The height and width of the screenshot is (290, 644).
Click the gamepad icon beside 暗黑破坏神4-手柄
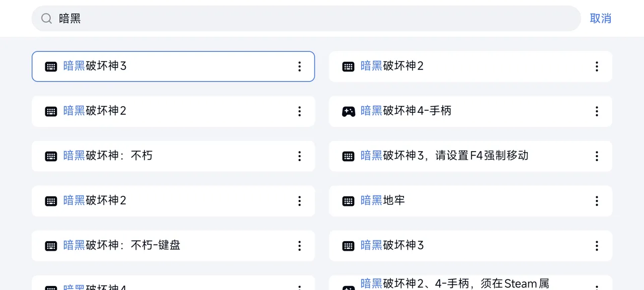(349, 111)
